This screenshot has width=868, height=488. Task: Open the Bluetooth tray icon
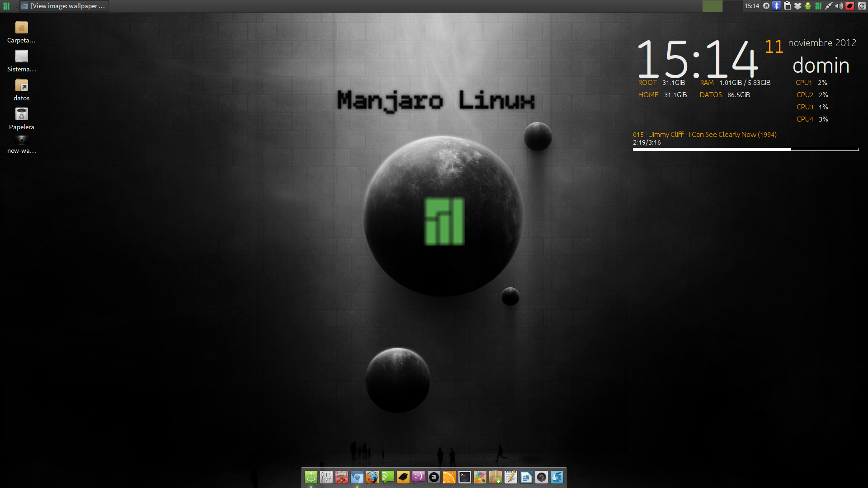click(777, 6)
